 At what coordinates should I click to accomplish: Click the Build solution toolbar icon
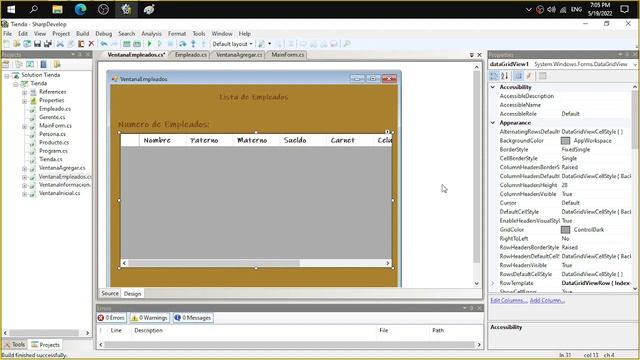127,44
